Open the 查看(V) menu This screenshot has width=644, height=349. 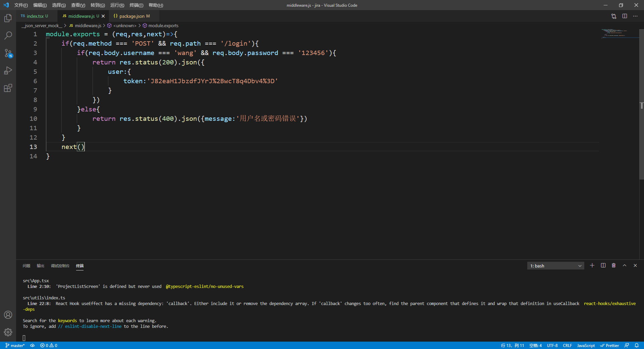pyautogui.click(x=78, y=5)
